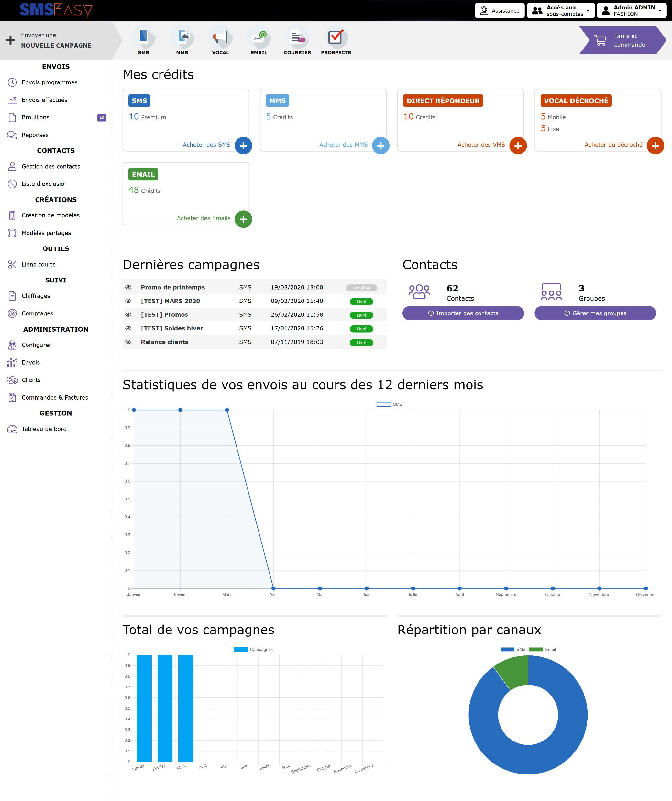Screen dimensions: 672x801
Task: Click the green plus to buy Emails
Action: click(x=243, y=219)
